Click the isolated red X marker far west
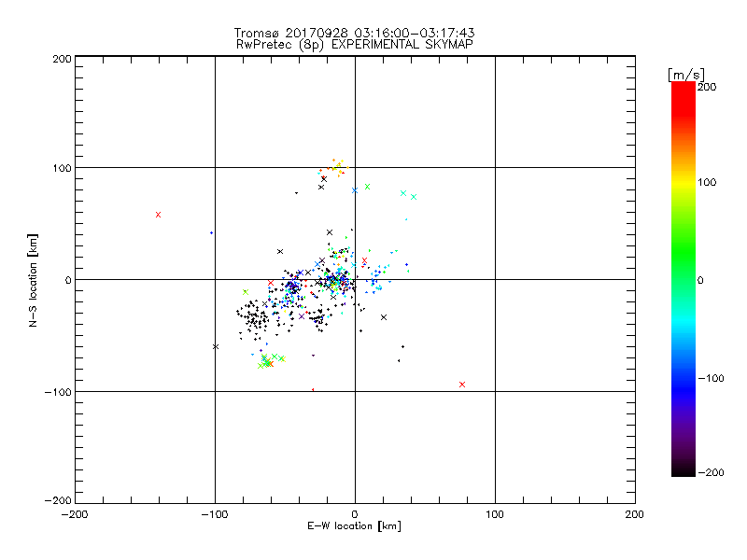This screenshot has height=560, width=747. [158, 215]
